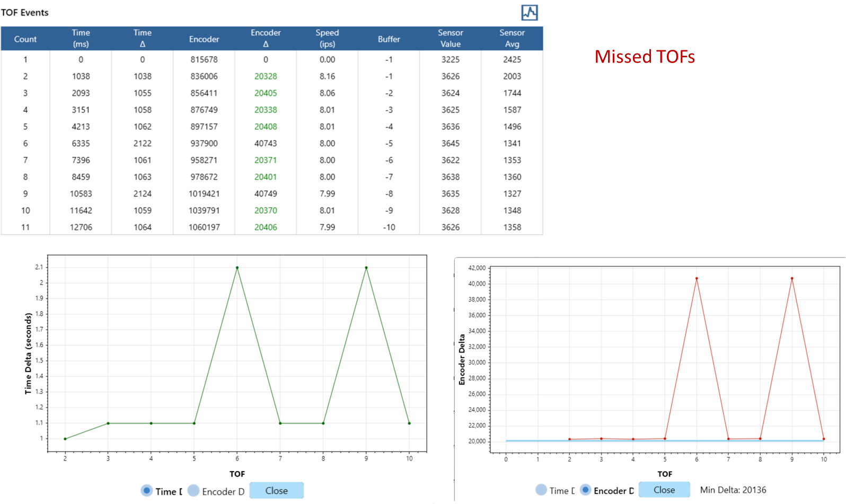Select the Encoder value 1060197 cell
The height and width of the screenshot is (504, 846).
[204, 227]
